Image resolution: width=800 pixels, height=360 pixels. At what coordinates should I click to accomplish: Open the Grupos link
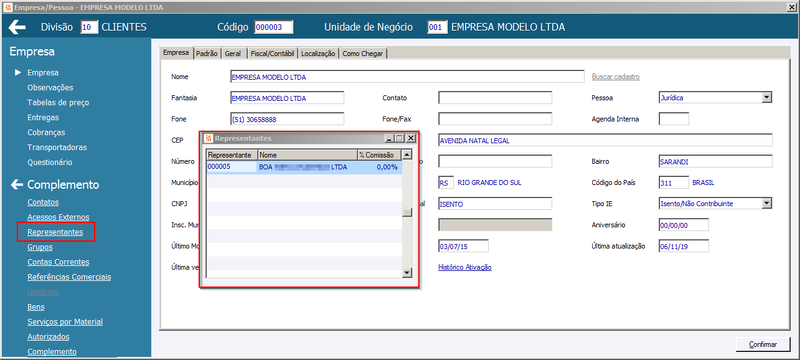(40, 247)
